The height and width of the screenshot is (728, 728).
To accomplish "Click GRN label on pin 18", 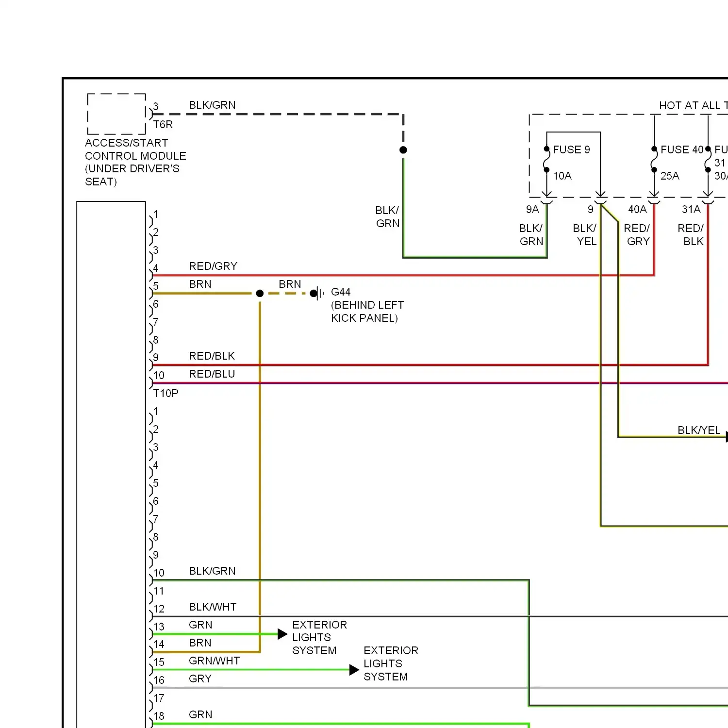I will click(200, 714).
